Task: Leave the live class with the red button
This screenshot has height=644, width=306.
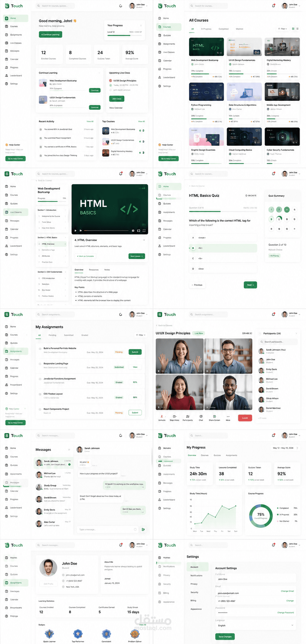Action: 245,418
